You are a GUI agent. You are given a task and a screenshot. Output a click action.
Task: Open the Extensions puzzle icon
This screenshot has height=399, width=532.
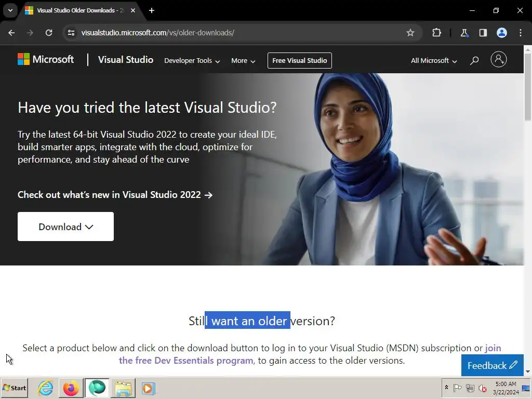(436, 33)
